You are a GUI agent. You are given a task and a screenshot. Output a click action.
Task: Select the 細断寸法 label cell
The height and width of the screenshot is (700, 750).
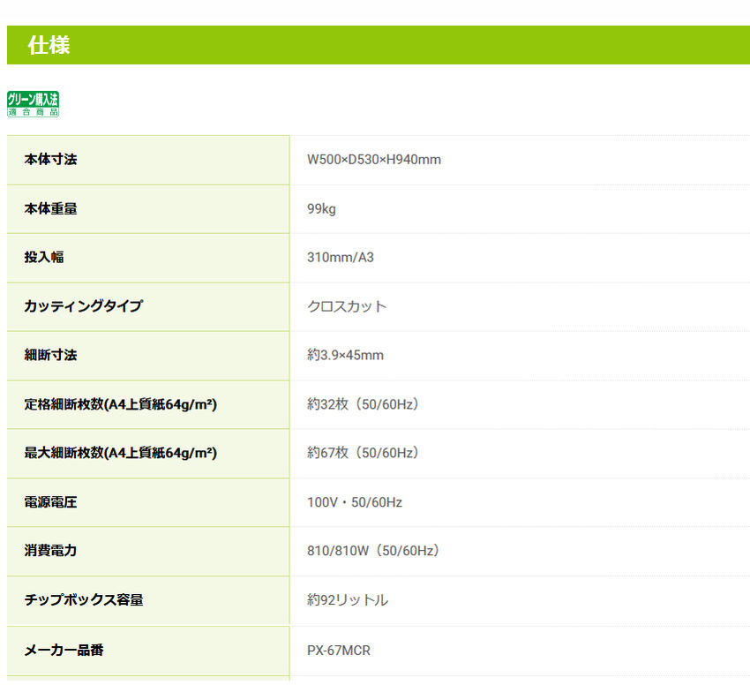148,356
